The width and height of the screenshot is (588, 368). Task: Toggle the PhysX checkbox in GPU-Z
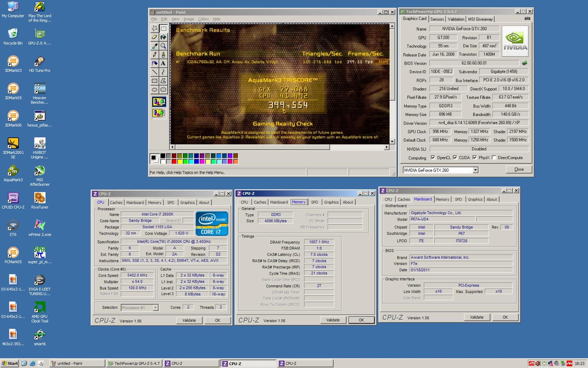[474, 158]
